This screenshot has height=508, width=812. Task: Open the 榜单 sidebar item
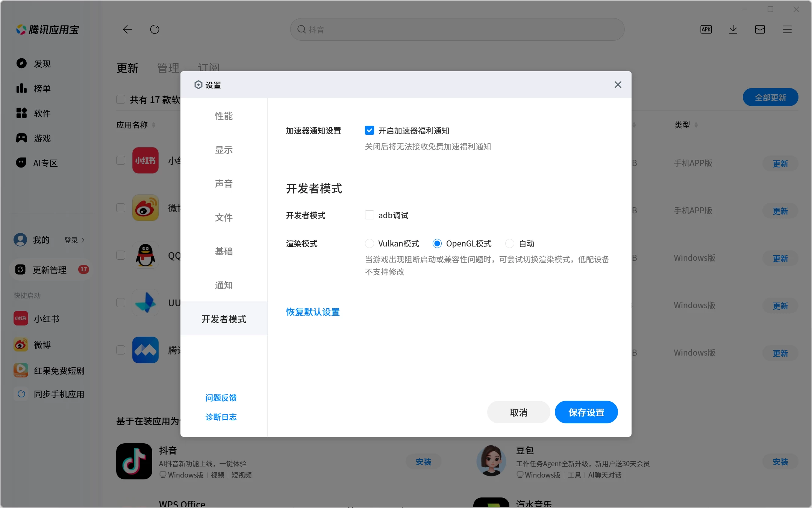(x=51, y=88)
